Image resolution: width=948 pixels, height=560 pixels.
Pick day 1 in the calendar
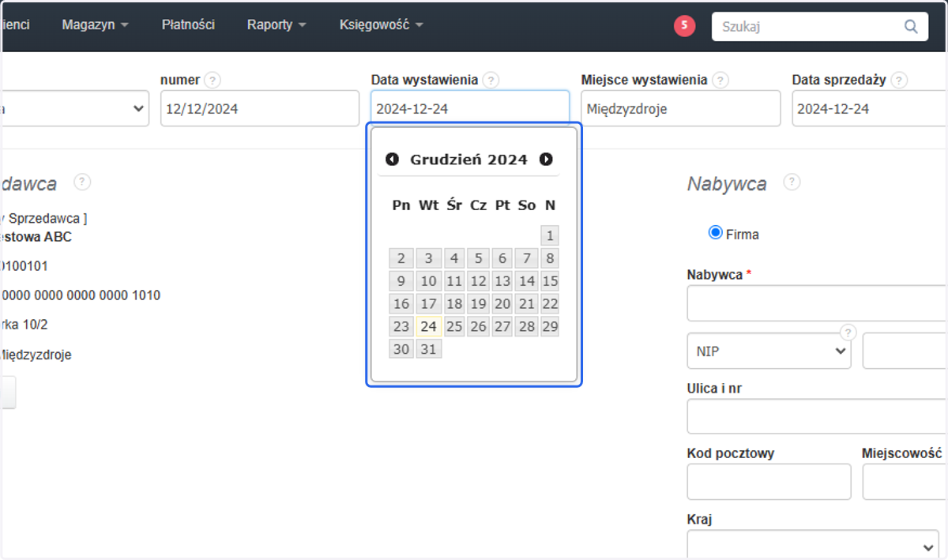pyautogui.click(x=550, y=235)
